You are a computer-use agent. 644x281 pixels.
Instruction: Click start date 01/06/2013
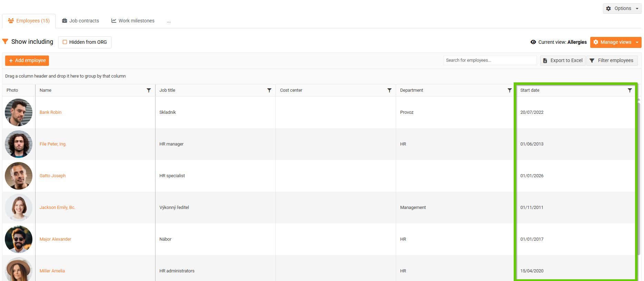click(532, 144)
